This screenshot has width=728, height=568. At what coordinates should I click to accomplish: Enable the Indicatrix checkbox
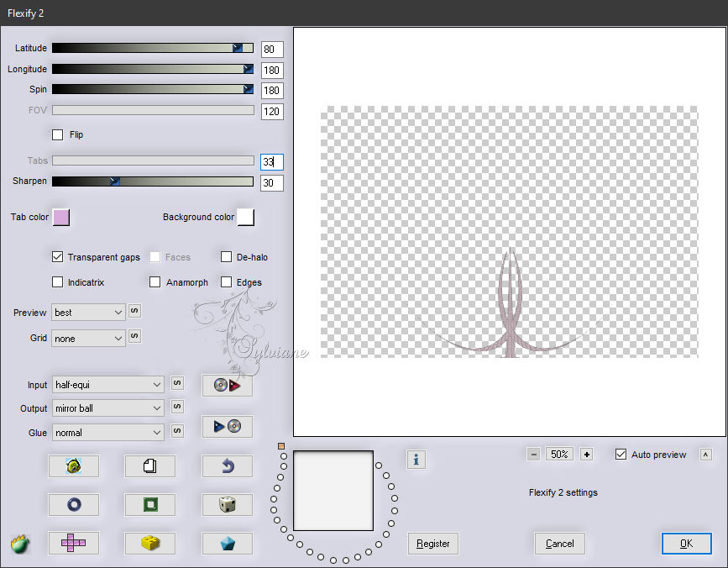click(x=58, y=282)
